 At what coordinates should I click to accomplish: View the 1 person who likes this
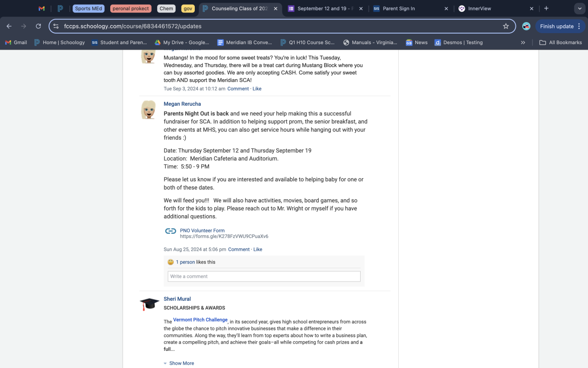coord(186,262)
